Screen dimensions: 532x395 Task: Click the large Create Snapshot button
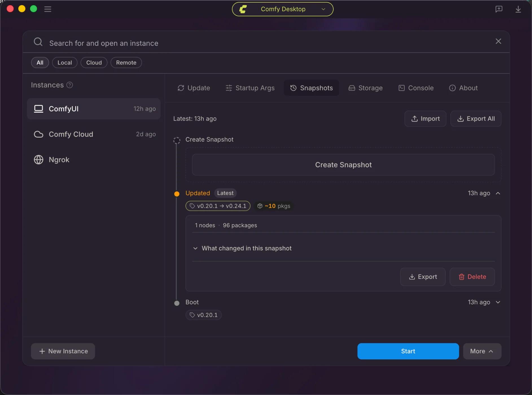pos(343,165)
